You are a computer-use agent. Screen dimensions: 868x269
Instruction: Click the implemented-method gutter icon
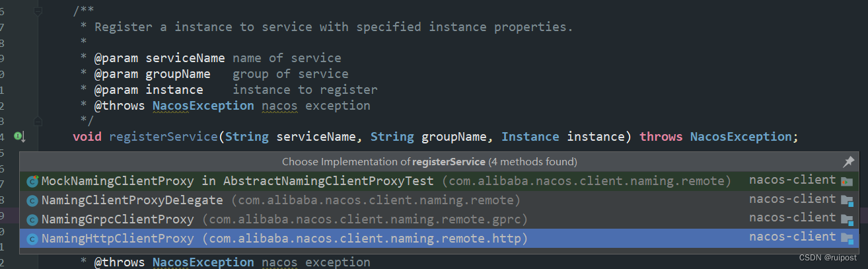click(19, 137)
